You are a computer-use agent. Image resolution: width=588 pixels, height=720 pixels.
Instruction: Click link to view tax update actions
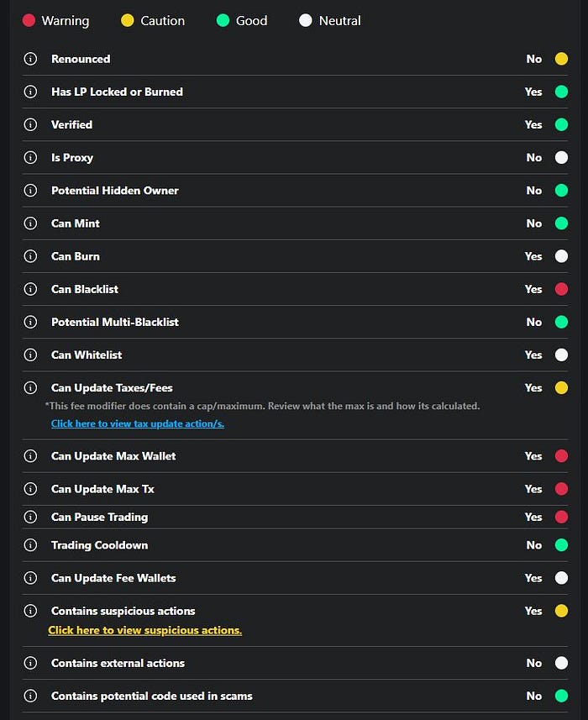(x=138, y=423)
